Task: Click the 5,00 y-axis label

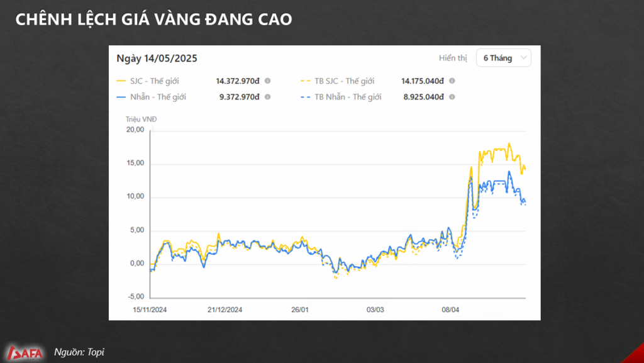Action: point(137,230)
